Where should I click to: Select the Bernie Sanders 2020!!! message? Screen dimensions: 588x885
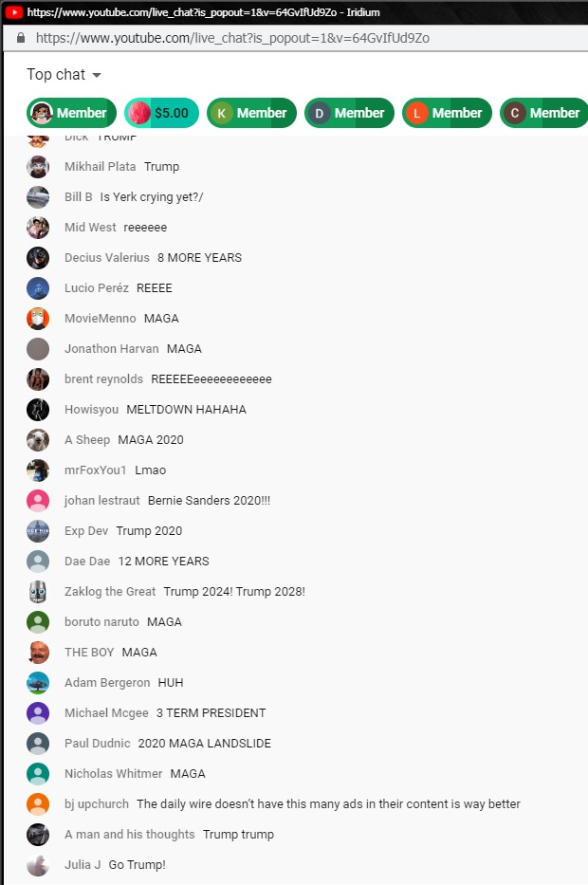click(x=209, y=501)
